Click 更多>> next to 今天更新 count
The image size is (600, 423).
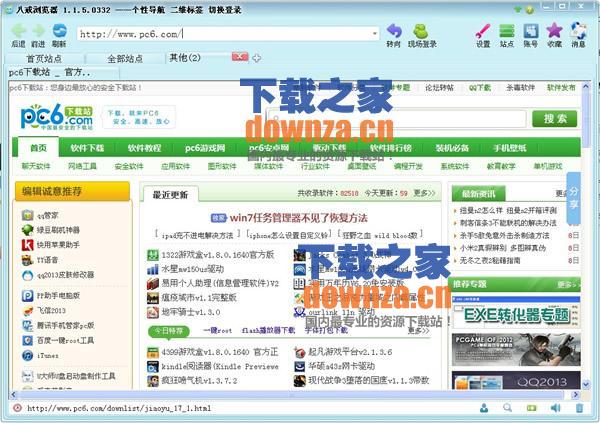coord(424,193)
